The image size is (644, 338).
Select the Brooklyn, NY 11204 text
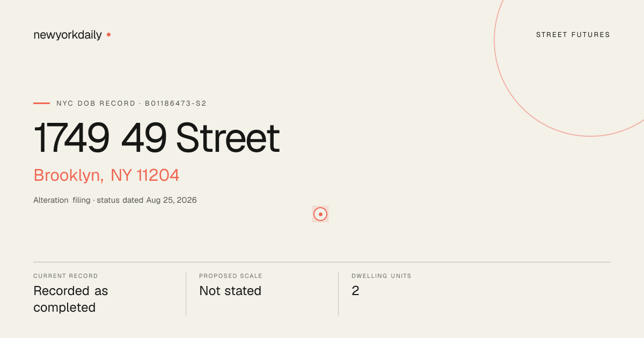[x=106, y=175]
